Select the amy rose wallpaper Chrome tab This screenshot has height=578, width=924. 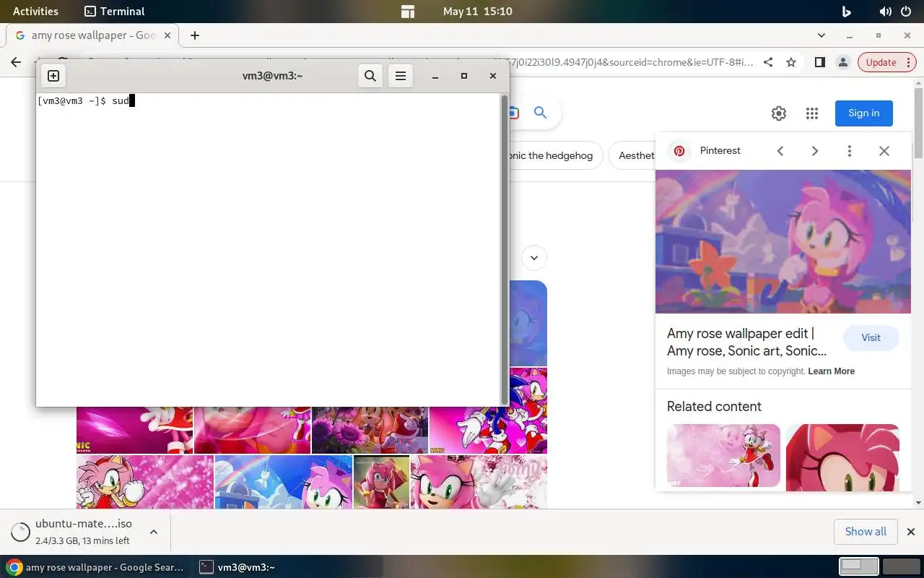[94, 35]
